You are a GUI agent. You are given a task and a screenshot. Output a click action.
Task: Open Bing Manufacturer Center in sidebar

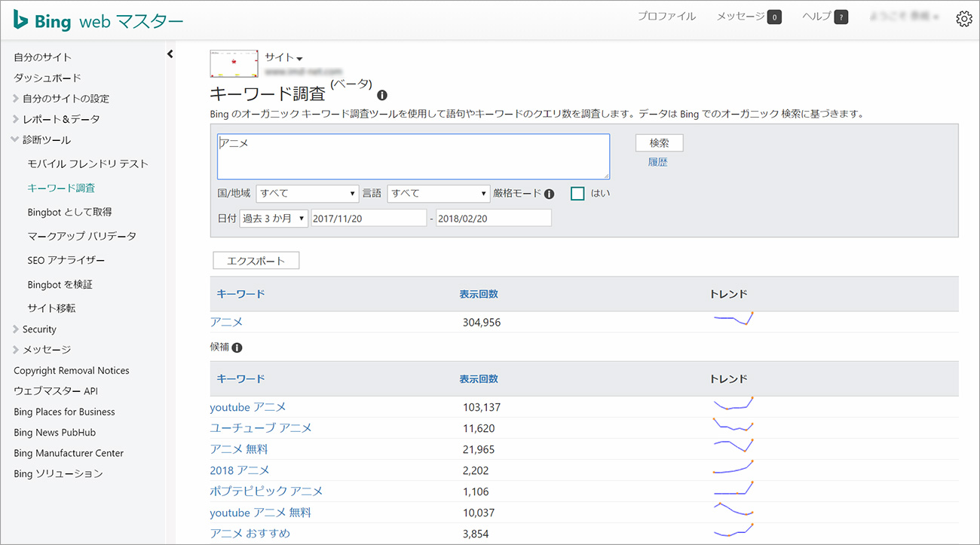(69, 453)
